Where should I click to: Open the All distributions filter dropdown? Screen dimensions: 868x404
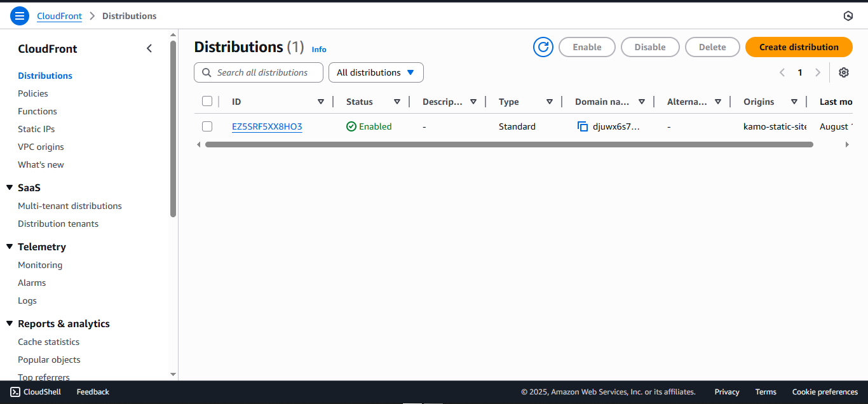376,72
